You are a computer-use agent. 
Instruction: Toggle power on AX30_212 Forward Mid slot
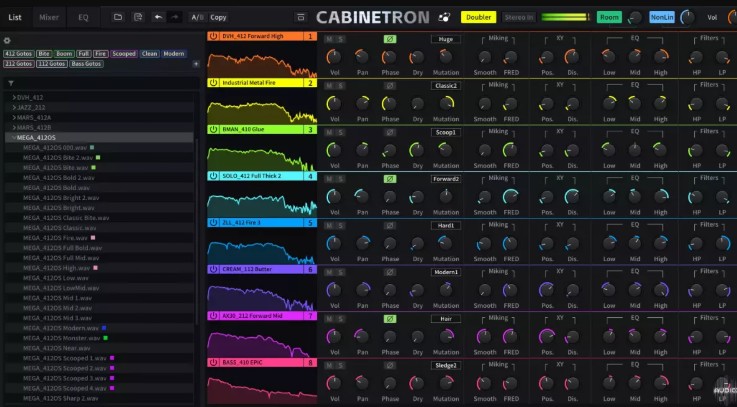(213, 316)
